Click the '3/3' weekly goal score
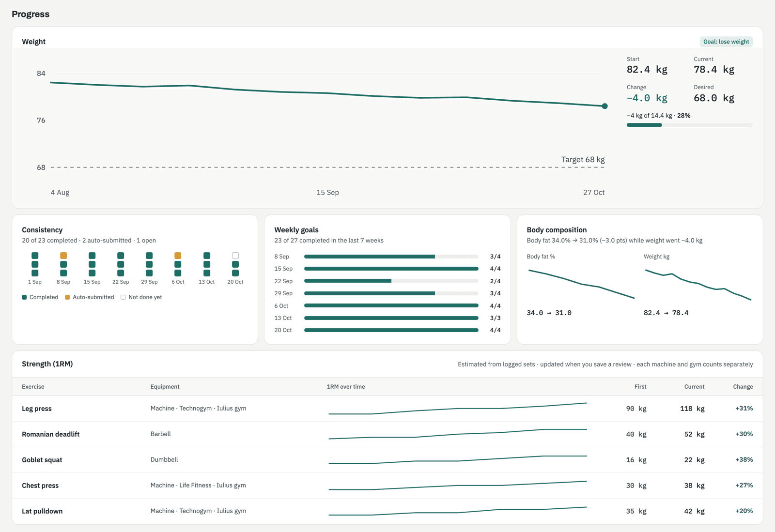Viewport: 775px width, 532px height. (x=495, y=318)
